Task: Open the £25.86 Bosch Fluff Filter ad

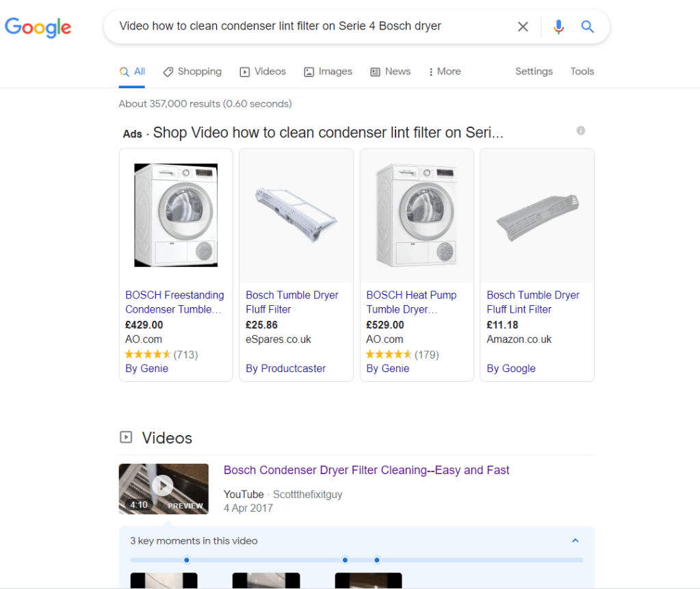Action: point(292,302)
